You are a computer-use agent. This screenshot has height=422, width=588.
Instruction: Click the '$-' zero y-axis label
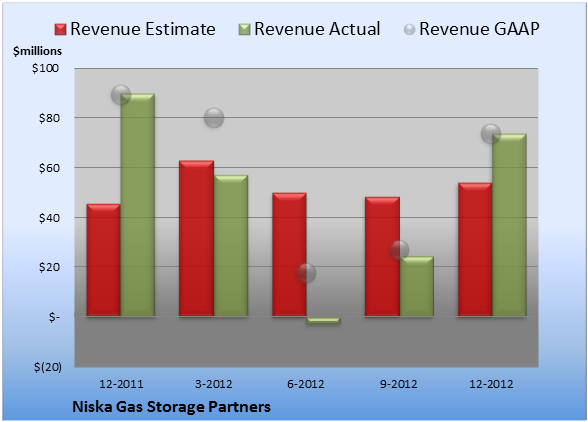54,317
